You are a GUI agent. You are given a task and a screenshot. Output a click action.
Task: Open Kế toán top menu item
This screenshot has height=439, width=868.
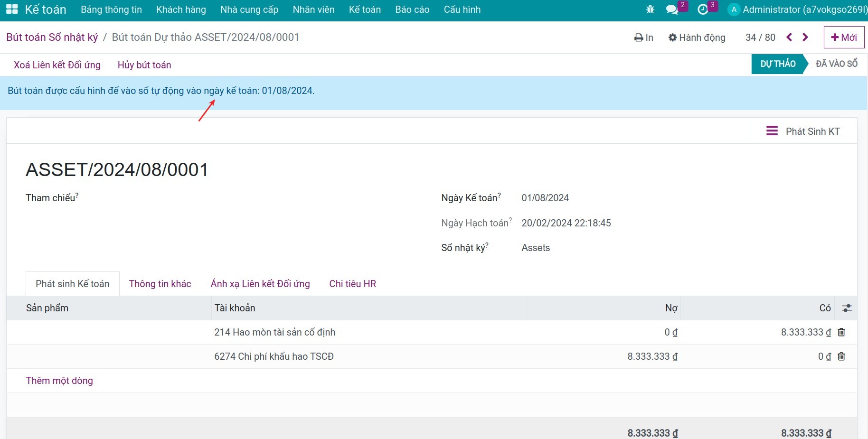pos(365,9)
